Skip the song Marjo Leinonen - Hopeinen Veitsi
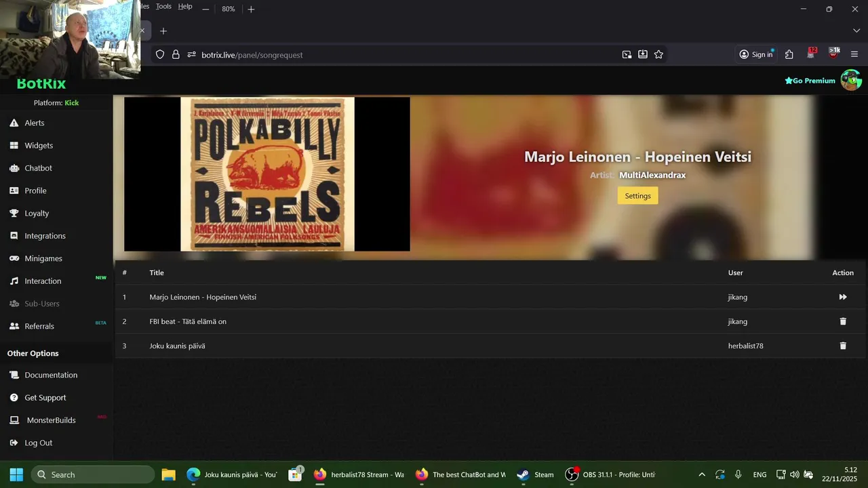 coord(843,297)
